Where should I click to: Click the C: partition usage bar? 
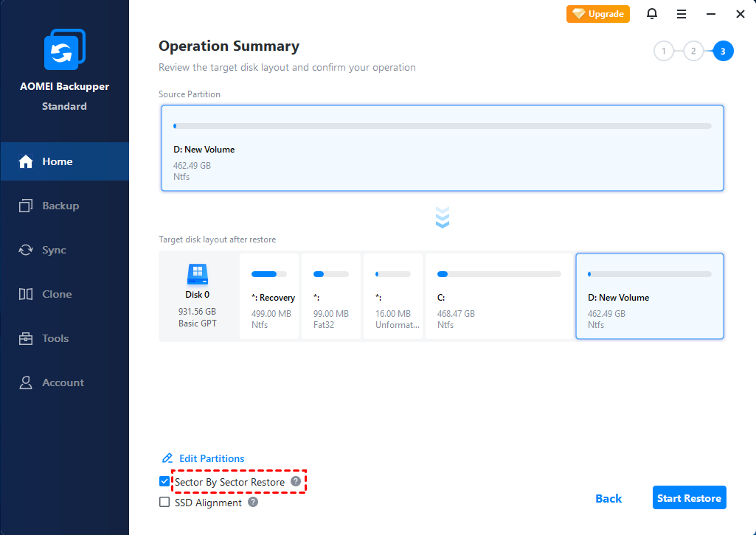click(x=499, y=274)
